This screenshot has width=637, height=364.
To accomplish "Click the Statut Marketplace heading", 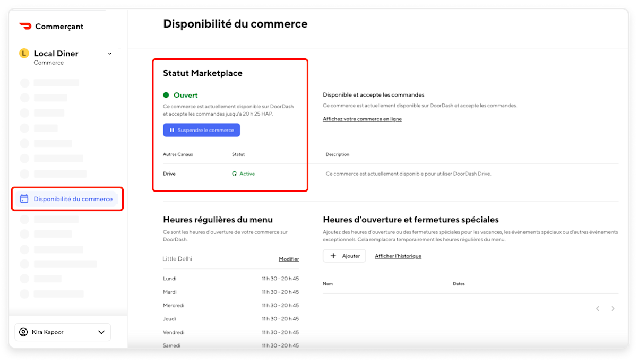I will click(203, 73).
